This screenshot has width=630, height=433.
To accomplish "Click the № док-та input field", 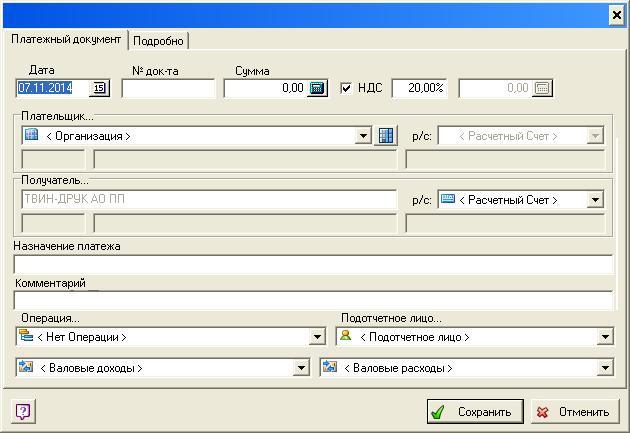I will click(168, 89).
